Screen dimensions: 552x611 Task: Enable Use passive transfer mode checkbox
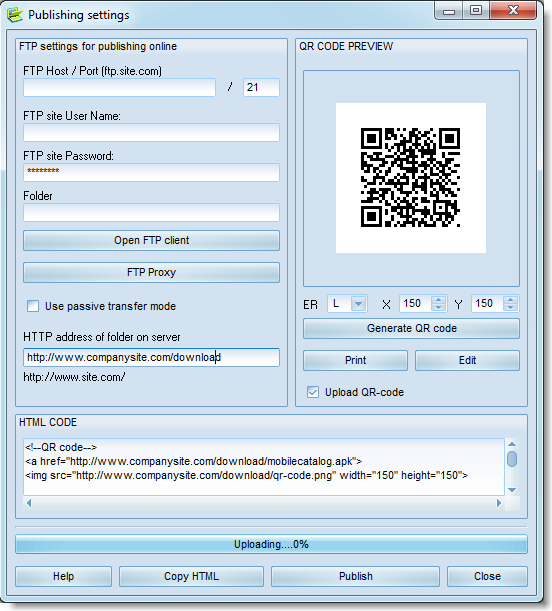pyautogui.click(x=33, y=306)
